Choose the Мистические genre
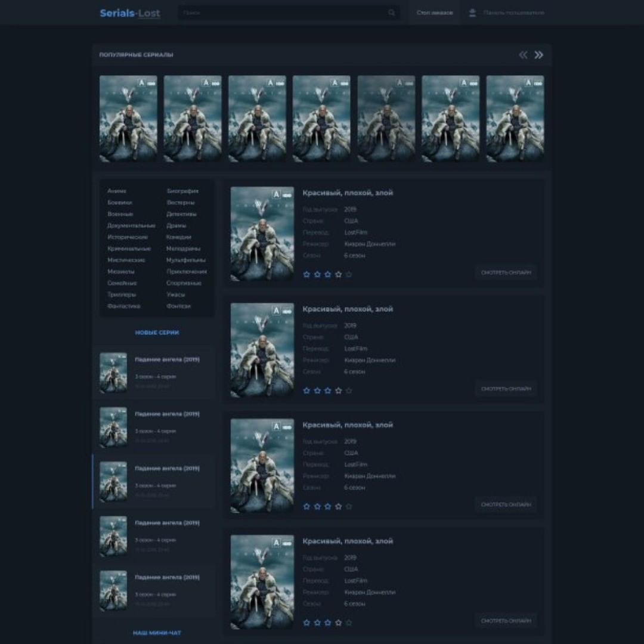The height and width of the screenshot is (644, 644). tap(126, 260)
